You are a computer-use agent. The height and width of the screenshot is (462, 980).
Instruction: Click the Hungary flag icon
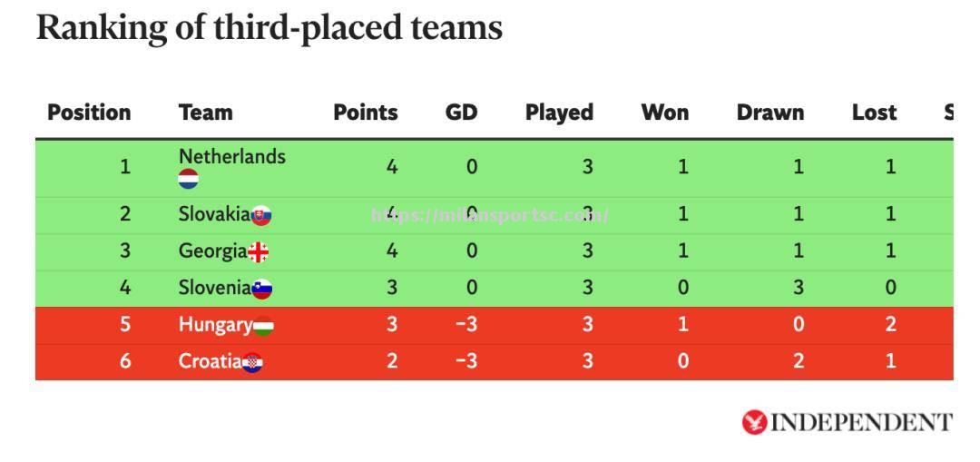(263, 326)
